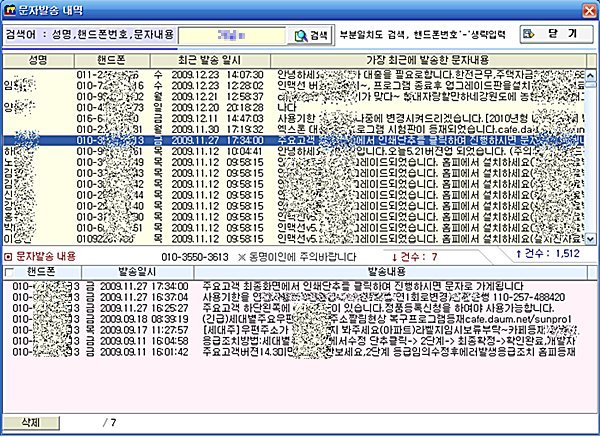
Task: Select row dated 2009.12.23 14:07:30
Action: click(294, 75)
